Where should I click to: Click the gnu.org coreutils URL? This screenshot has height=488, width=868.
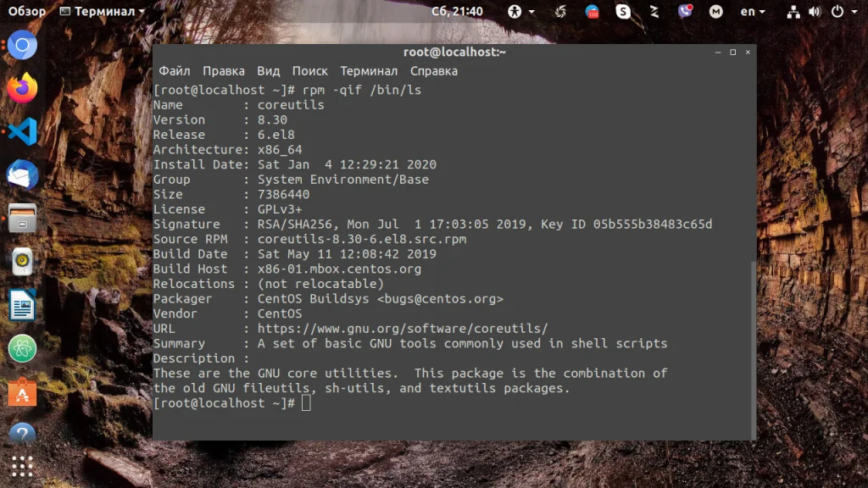click(x=403, y=329)
